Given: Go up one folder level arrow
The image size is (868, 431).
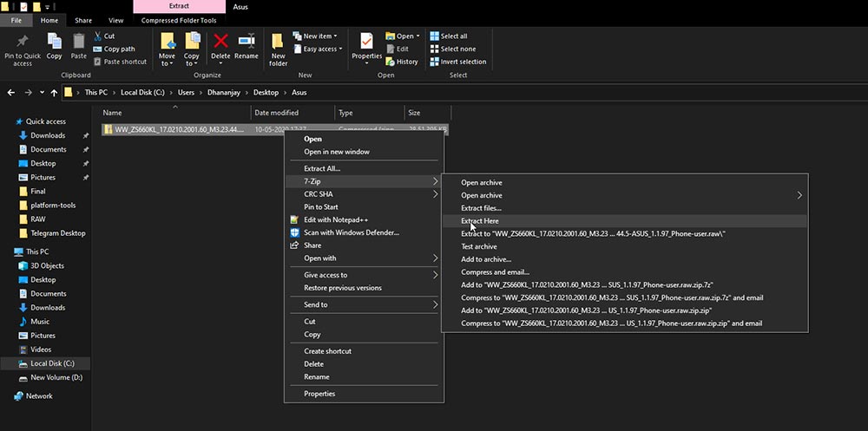Looking at the screenshot, I should click(54, 93).
